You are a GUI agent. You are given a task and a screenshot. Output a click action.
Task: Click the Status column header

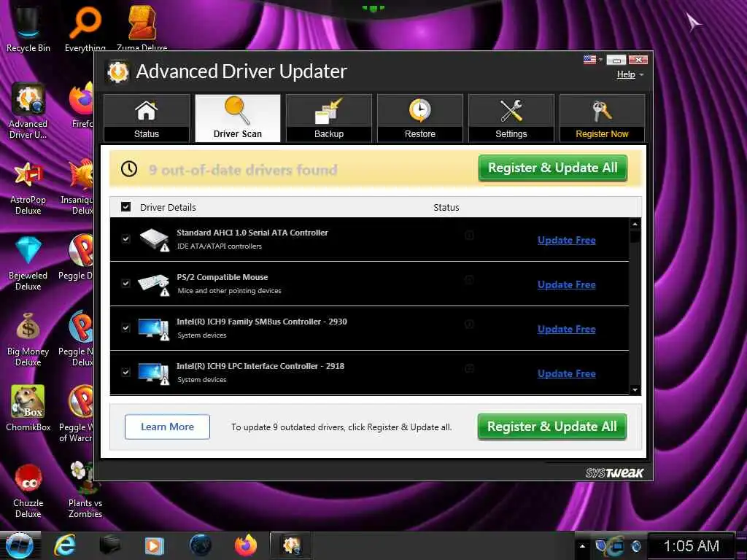point(446,207)
